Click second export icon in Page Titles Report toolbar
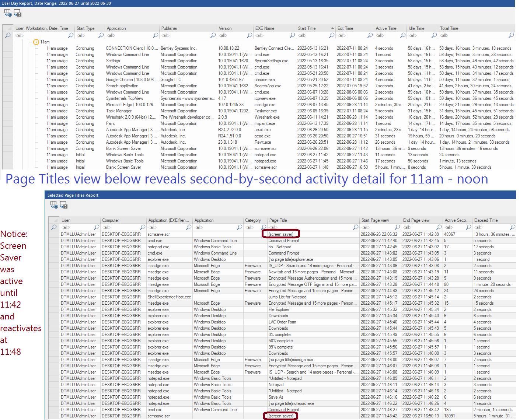The height and width of the screenshot is (420, 520). click(64, 204)
